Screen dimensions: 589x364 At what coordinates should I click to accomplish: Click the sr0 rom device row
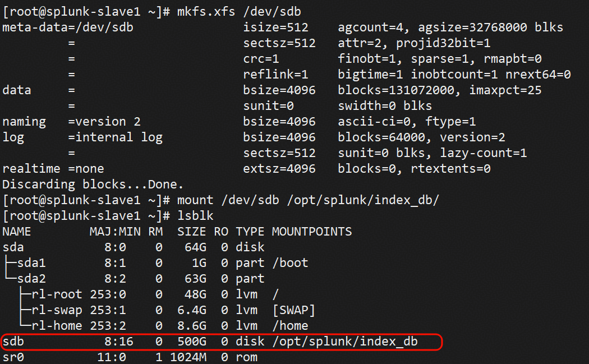click(x=130, y=357)
